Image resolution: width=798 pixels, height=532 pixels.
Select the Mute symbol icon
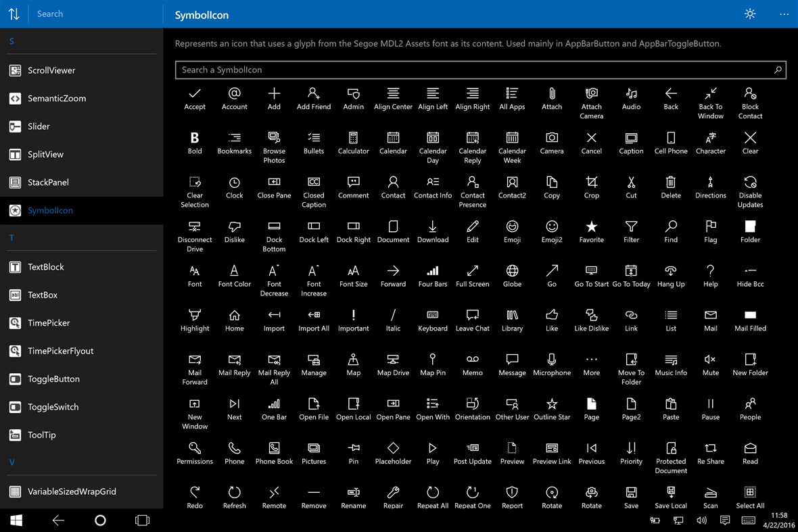coord(710,358)
